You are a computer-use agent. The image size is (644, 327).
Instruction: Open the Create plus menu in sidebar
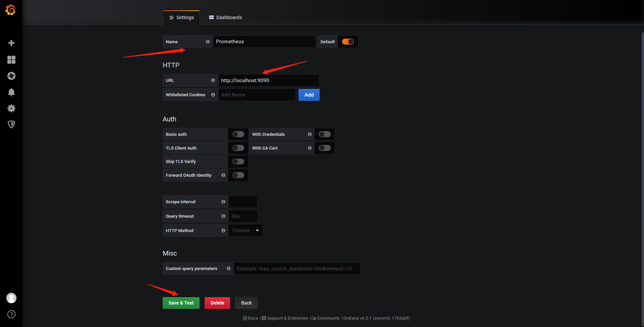coord(11,43)
